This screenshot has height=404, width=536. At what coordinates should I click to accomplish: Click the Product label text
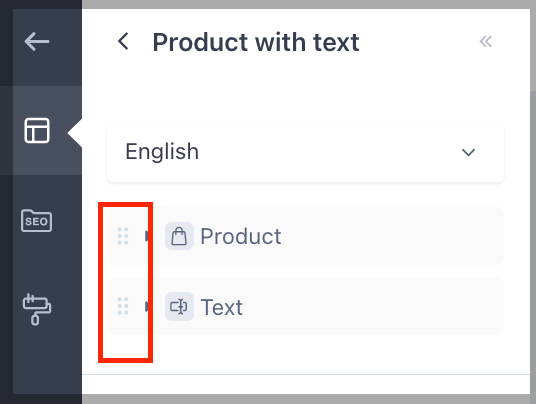pyautogui.click(x=241, y=236)
